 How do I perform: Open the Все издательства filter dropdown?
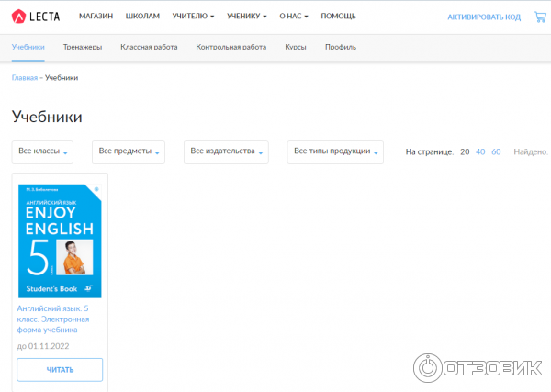coord(226,151)
